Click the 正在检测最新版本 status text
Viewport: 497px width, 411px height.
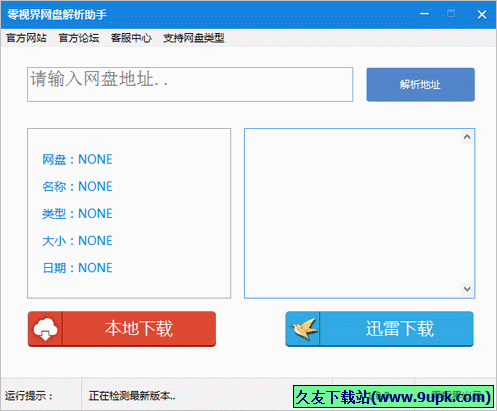[x=132, y=396]
